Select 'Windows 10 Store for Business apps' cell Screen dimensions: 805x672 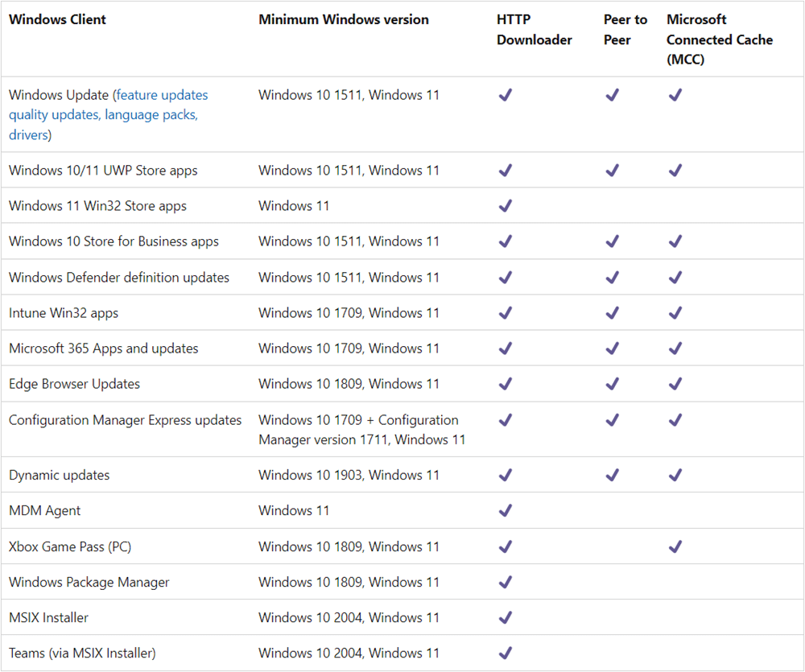coord(114,241)
